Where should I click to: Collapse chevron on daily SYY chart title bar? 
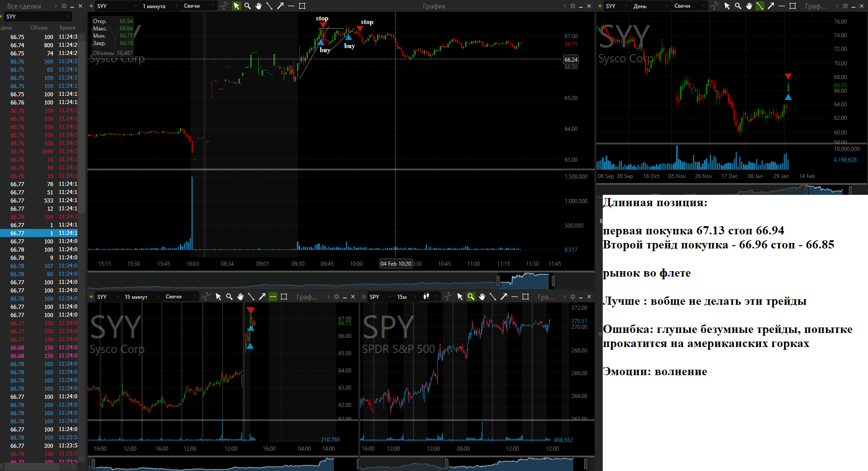[x=837, y=6]
